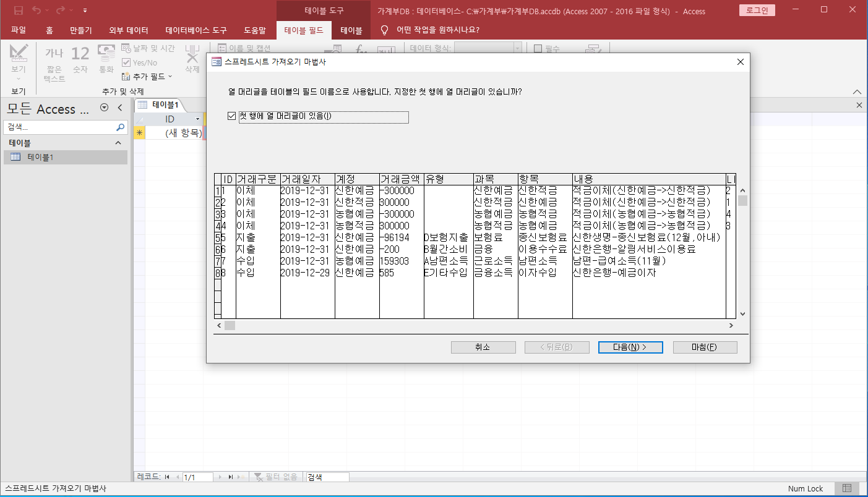Add a 날짜 및 시간 field
The height and width of the screenshot is (497, 868).
coord(148,48)
